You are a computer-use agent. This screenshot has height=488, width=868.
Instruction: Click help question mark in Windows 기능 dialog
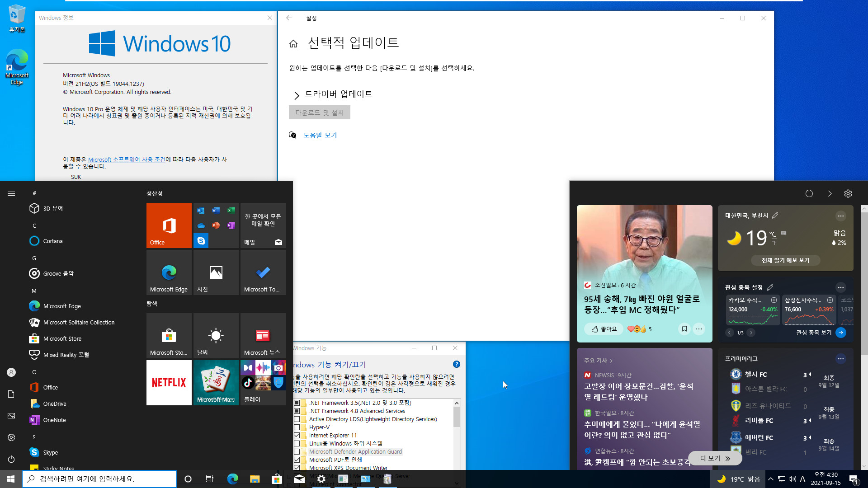coord(457,364)
